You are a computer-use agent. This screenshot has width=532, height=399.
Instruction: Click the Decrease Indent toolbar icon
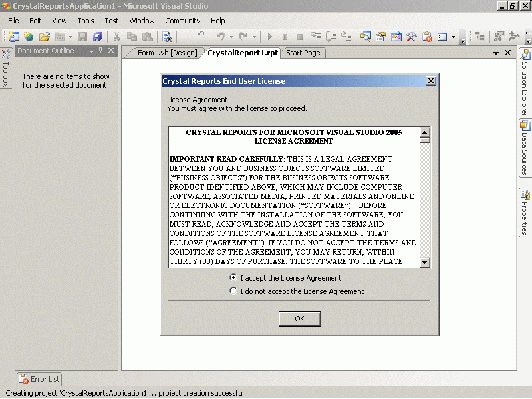[186, 37]
